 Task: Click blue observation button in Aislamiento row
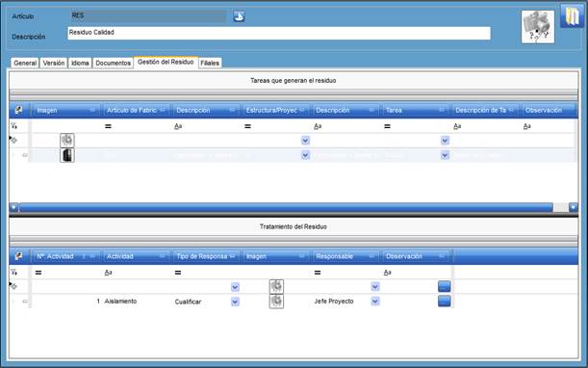pyautogui.click(x=445, y=302)
